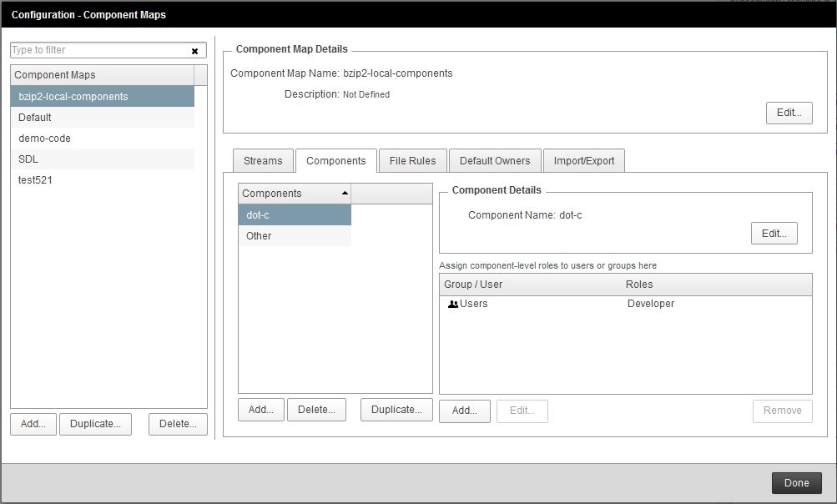The image size is (837, 504).
Task: Clear the filter box using the x icon
Action: point(194,50)
